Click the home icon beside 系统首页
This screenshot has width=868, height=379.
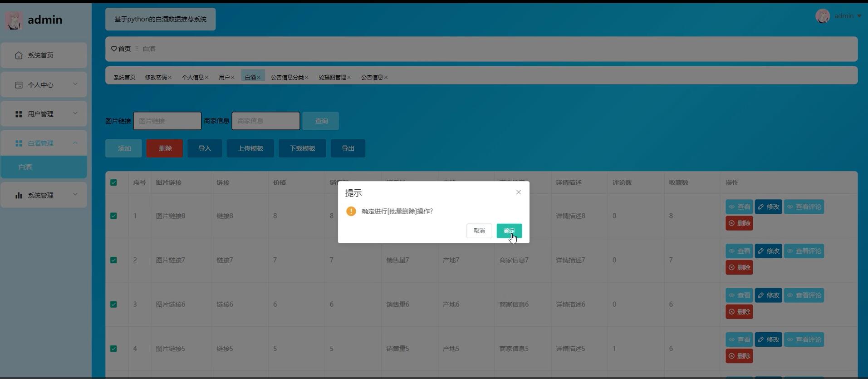point(19,55)
